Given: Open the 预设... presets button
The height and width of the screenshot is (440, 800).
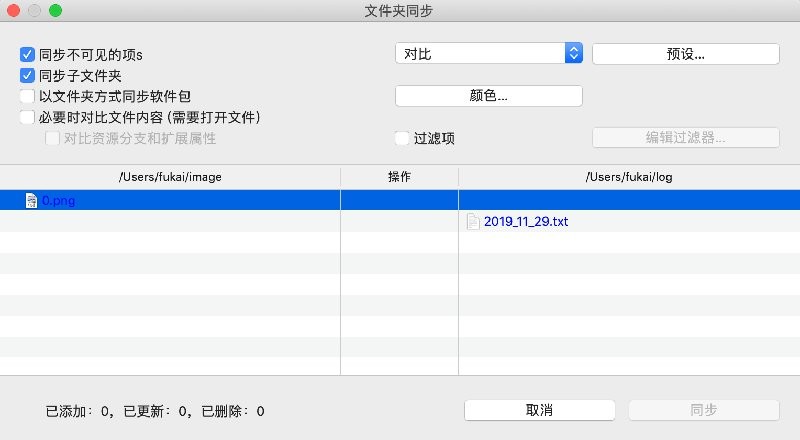Looking at the screenshot, I should pos(685,53).
